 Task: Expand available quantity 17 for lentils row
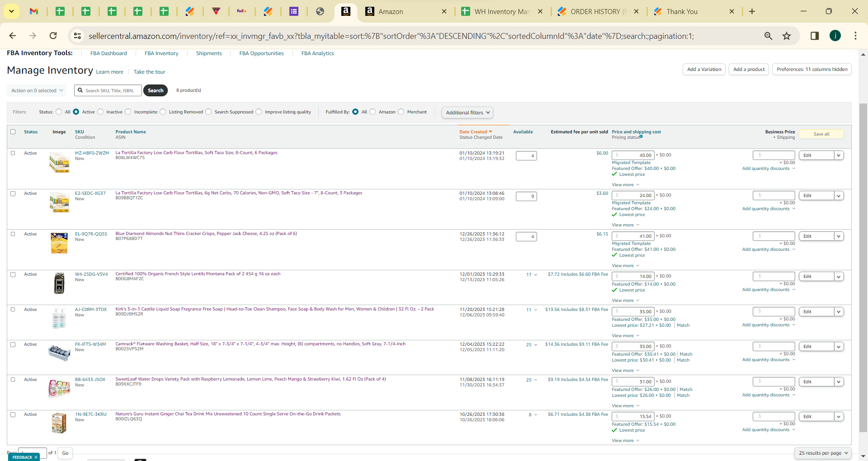[532, 275]
